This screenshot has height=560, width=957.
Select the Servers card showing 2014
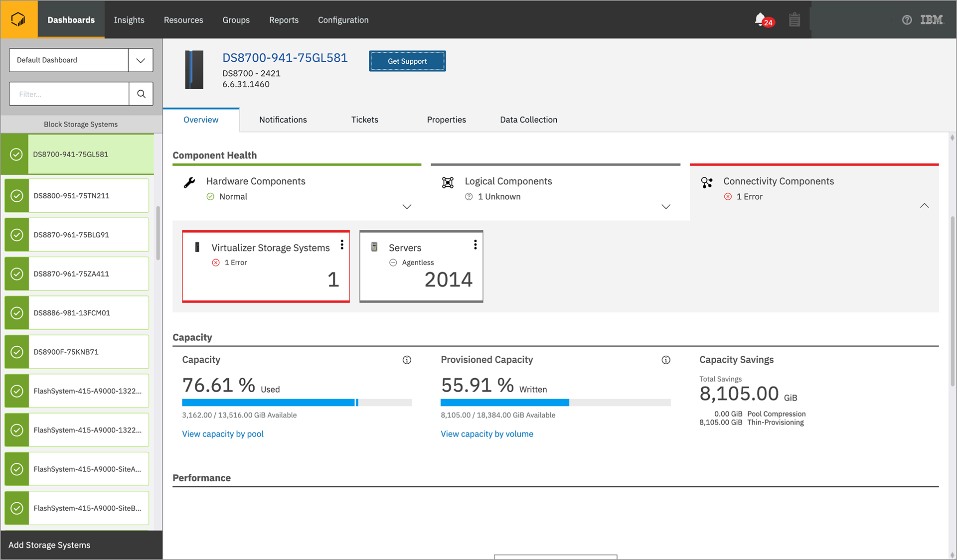(421, 266)
